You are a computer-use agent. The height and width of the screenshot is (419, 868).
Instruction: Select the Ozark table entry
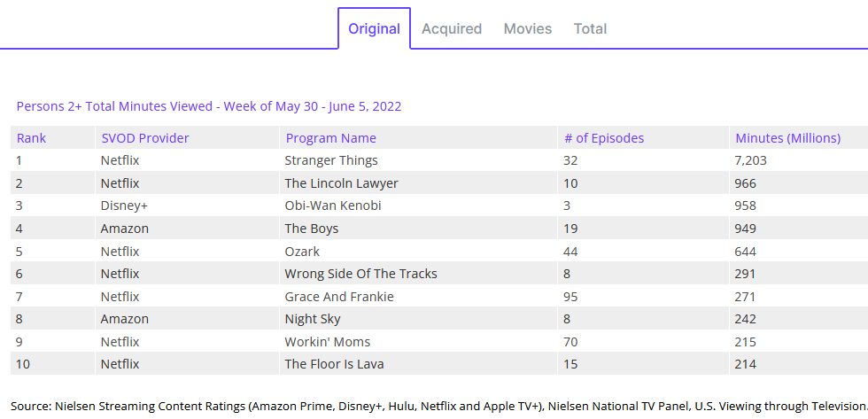point(302,252)
